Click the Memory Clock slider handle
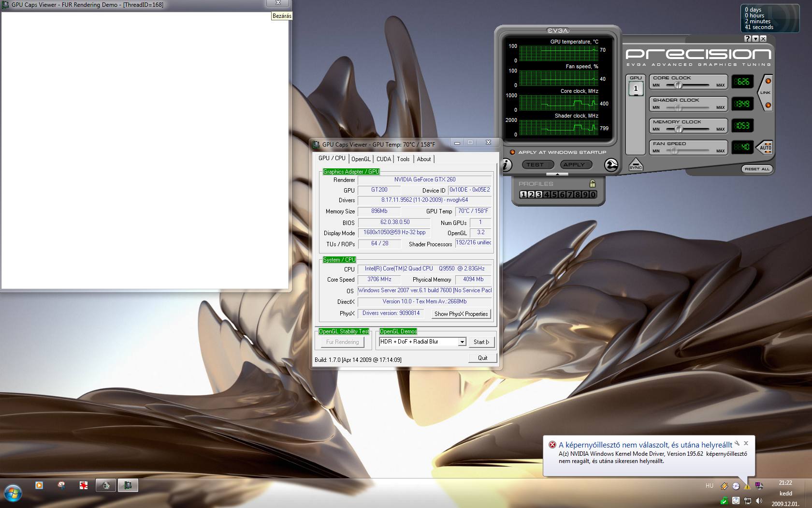This screenshot has width=812, height=508. tap(679, 129)
